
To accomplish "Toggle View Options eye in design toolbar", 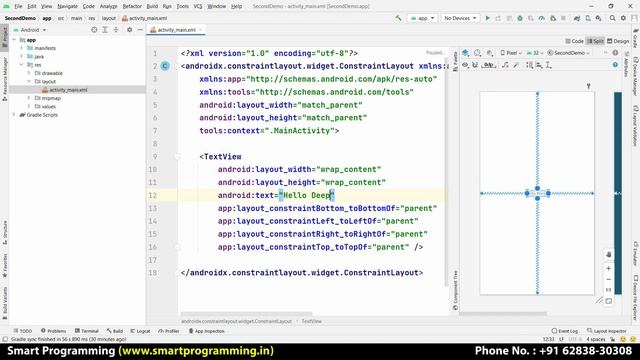I will click(465, 65).
